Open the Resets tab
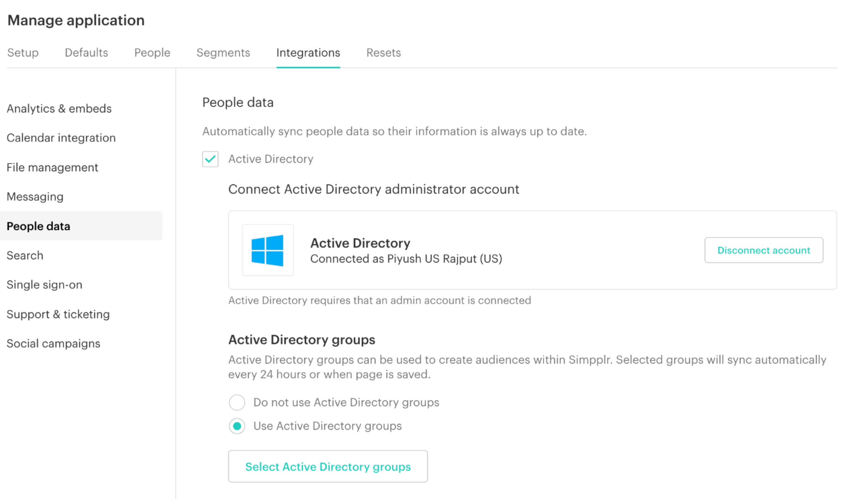868x499 pixels. [383, 53]
